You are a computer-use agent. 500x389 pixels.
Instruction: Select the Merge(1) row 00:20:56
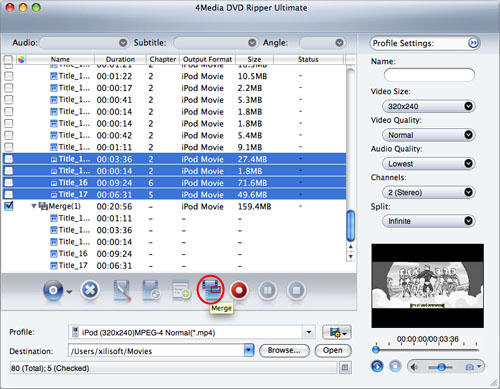point(174,206)
